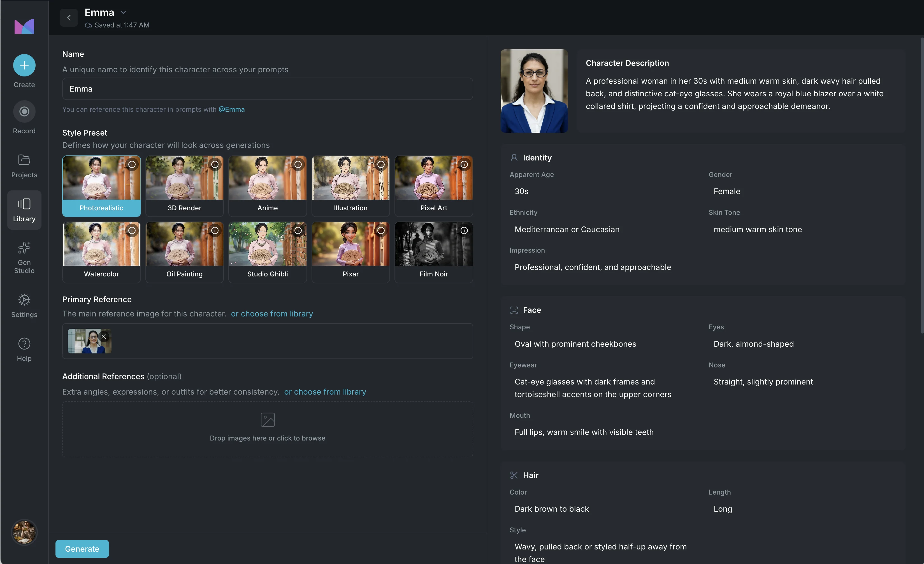The image size is (924, 564).
Task: Click the Hair section scissors icon
Action: coord(514,475)
